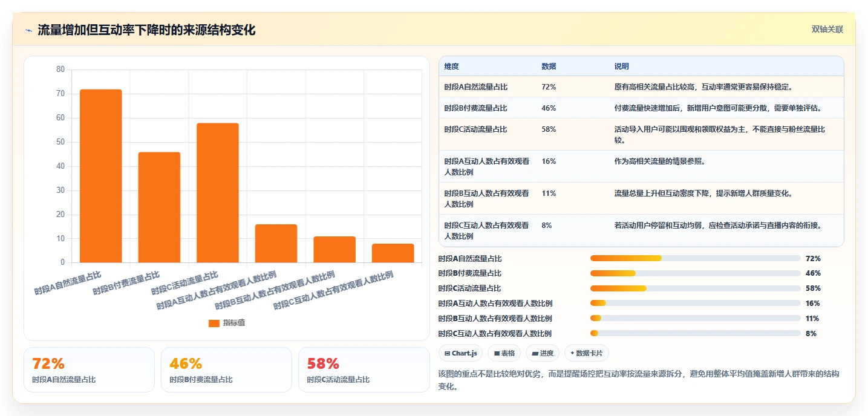Click the bar for 时段A互动人数占有效观看人数比例
868x416 pixels.
coord(276,244)
